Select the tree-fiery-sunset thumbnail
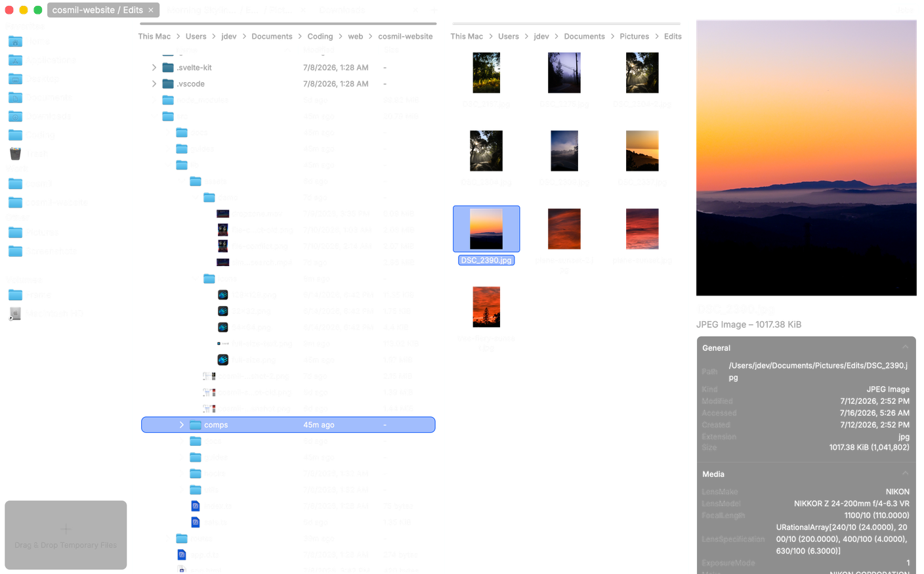This screenshot has height=574, width=924. [486, 307]
